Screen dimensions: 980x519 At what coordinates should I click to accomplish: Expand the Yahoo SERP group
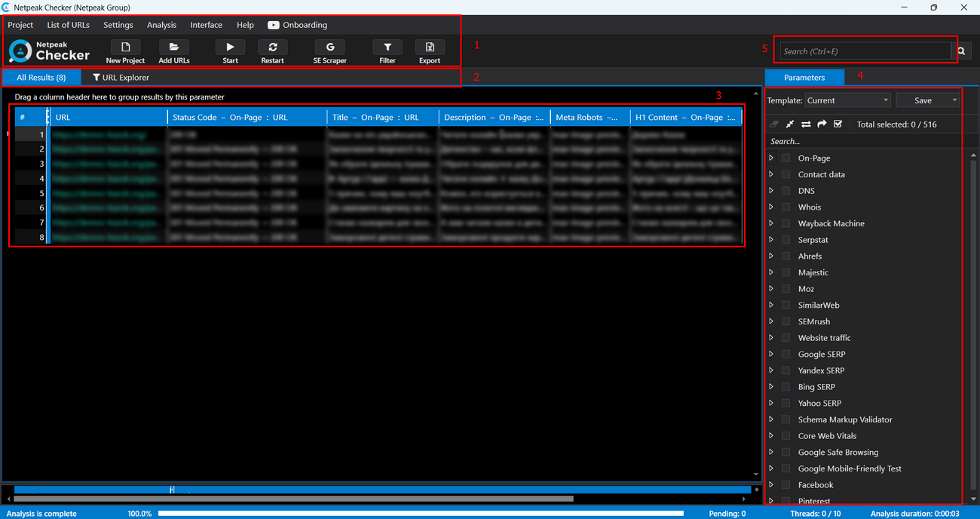click(771, 403)
